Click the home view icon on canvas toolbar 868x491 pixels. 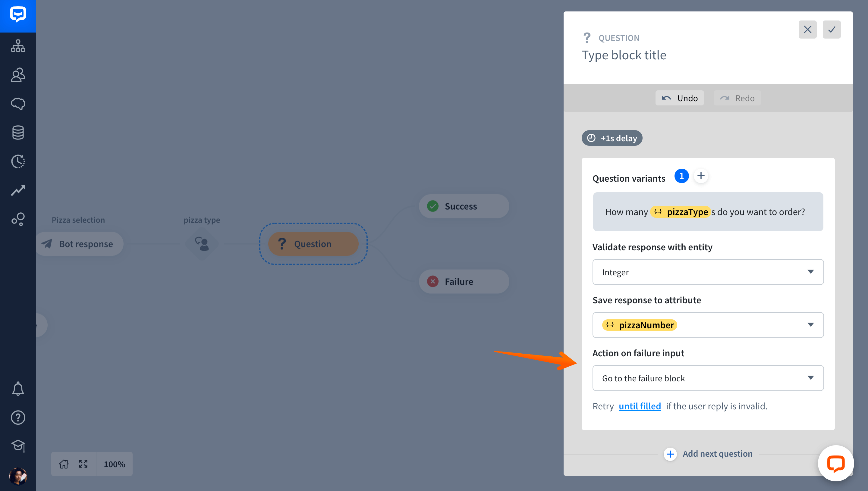click(x=64, y=464)
